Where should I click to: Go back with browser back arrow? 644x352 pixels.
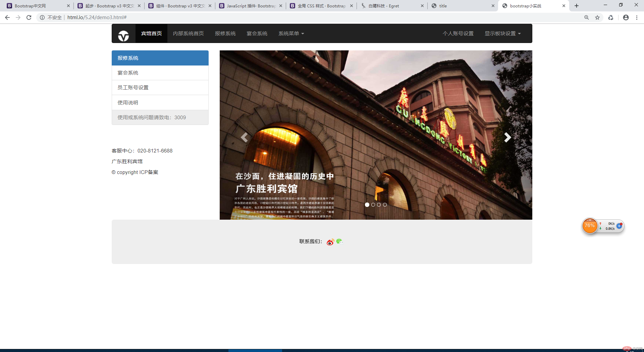pos(7,17)
